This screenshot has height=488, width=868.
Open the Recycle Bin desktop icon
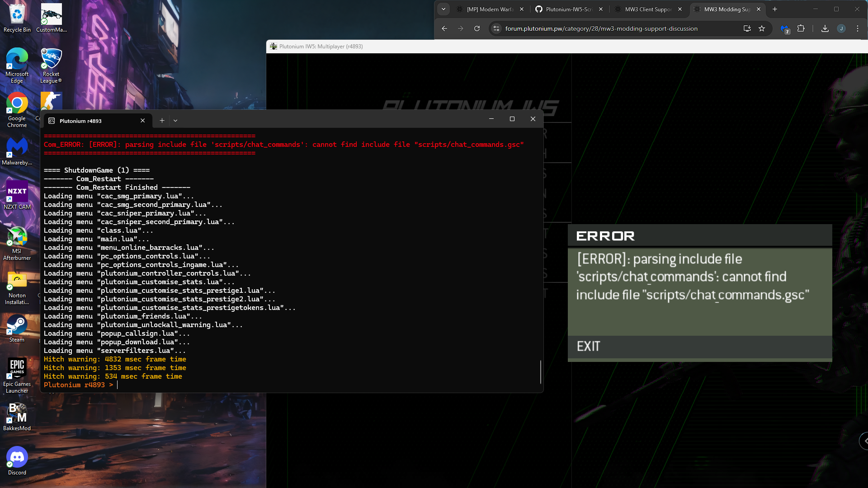click(17, 18)
